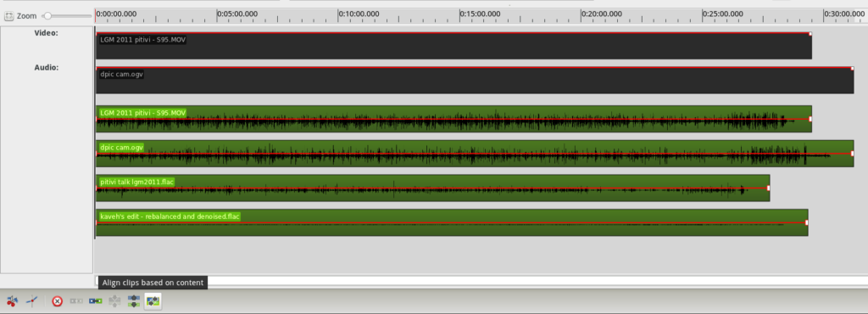This screenshot has width=868, height=314.
Task: Select the LGM 2011 pitivi - S95.MOV video clip
Action: (453, 46)
